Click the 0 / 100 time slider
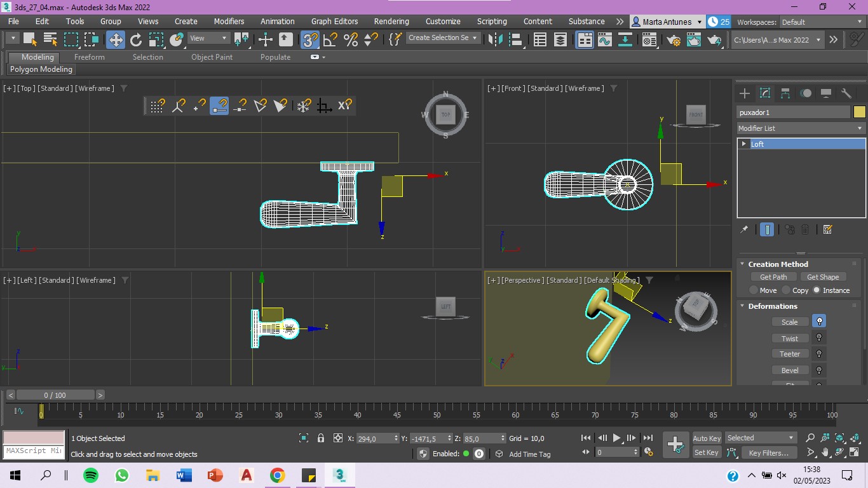 click(55, 395)
